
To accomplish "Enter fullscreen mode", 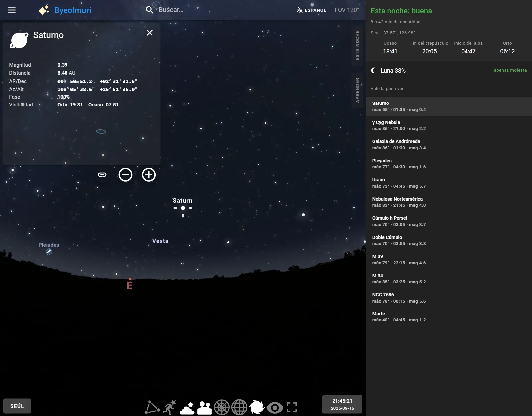I will [x=292, y=407].
